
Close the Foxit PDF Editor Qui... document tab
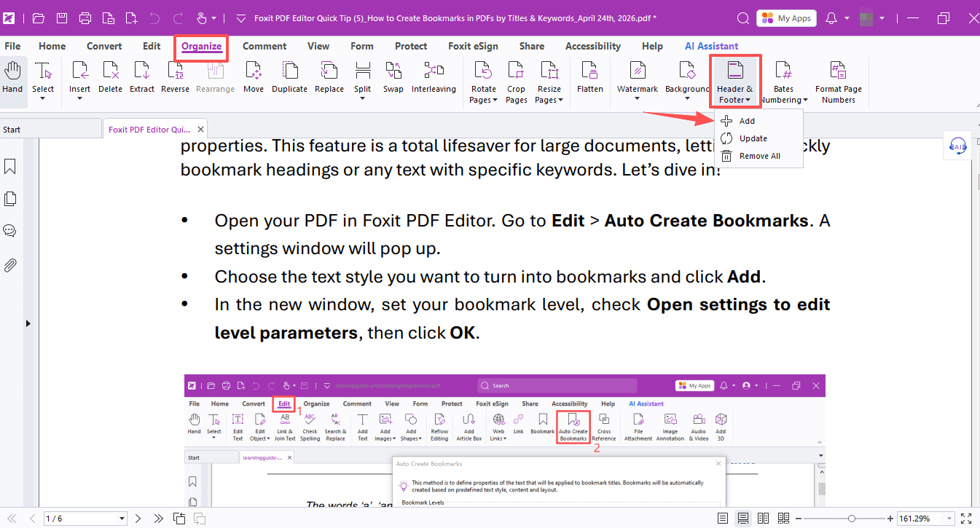coord(201,130)
